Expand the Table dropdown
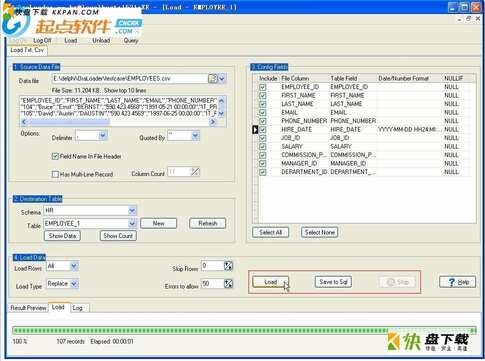 click(132, 223)
